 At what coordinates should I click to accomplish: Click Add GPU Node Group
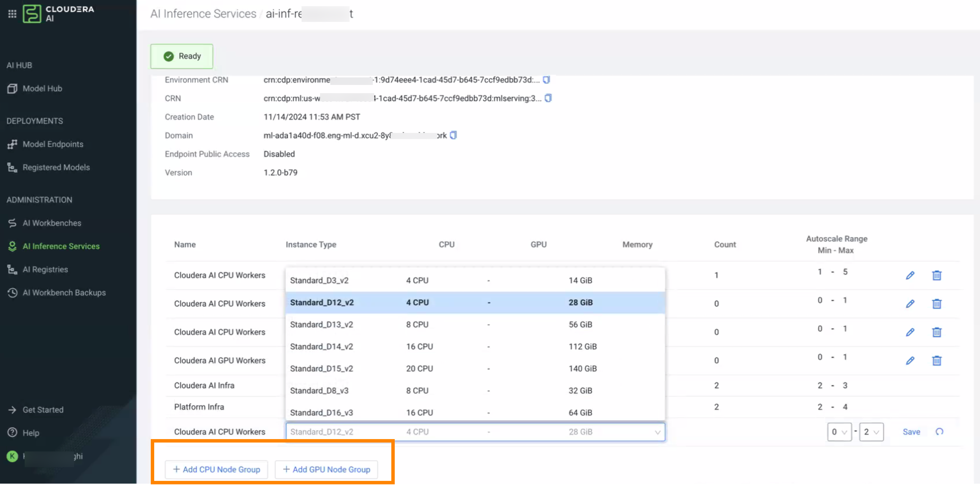(327, 469)
